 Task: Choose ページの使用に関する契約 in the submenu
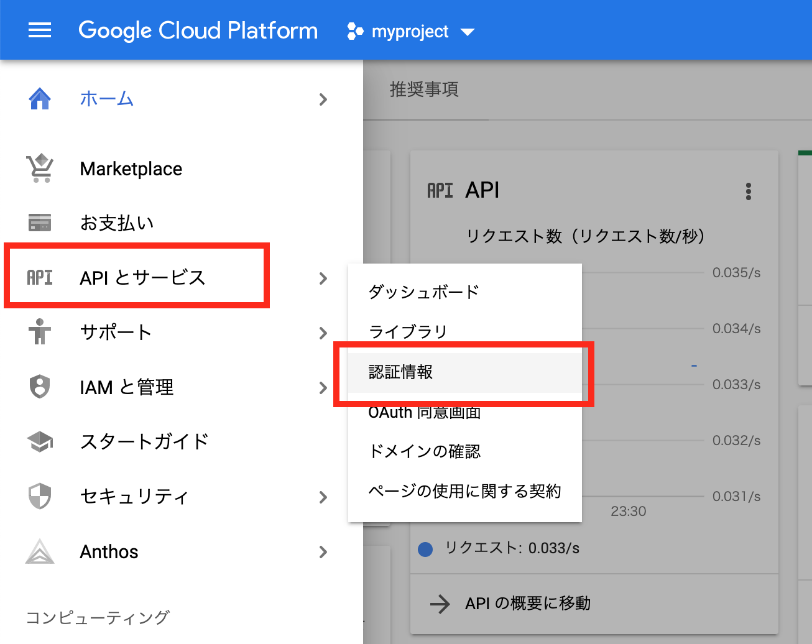coord(464,491)
